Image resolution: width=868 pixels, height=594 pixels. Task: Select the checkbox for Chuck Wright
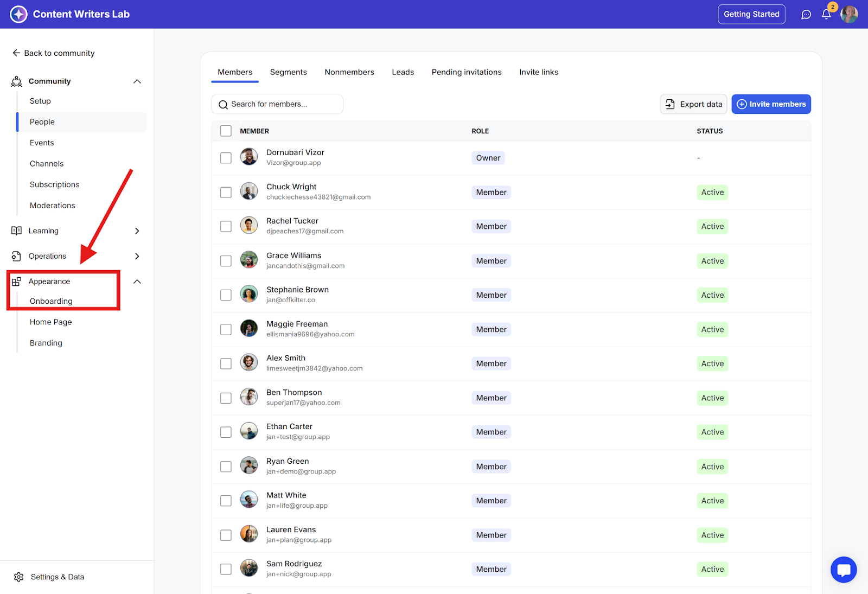click(x=226, y=193)
